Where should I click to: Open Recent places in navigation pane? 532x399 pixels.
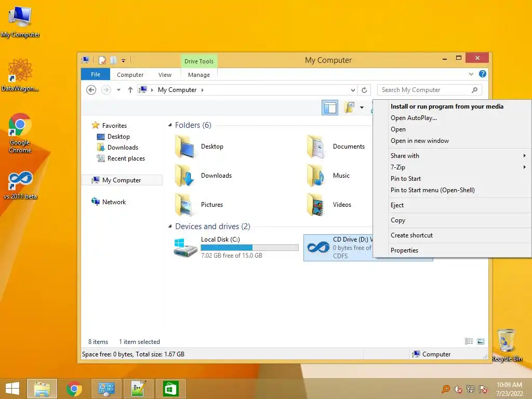[126, 158]
